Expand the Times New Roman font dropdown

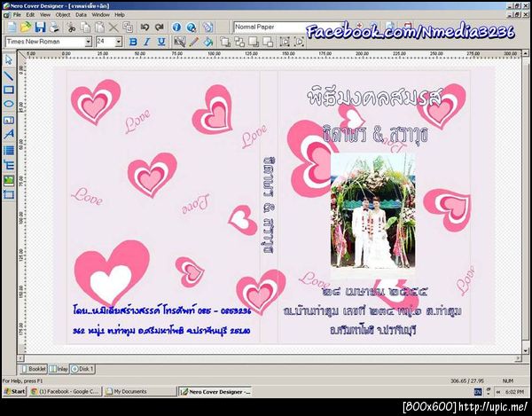(x=88, y=42)
